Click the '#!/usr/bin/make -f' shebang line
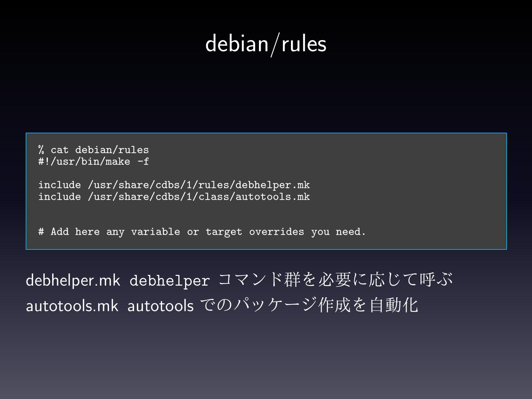 pyautogui.click(x=94, y=161)
